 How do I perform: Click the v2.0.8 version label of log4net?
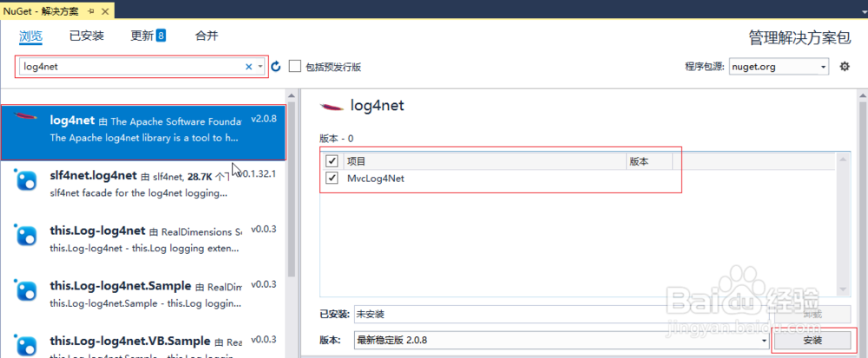264,119
